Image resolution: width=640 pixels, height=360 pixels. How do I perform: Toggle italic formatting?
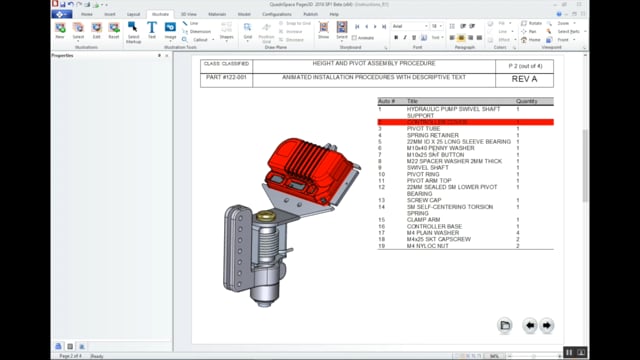[405, 38]
